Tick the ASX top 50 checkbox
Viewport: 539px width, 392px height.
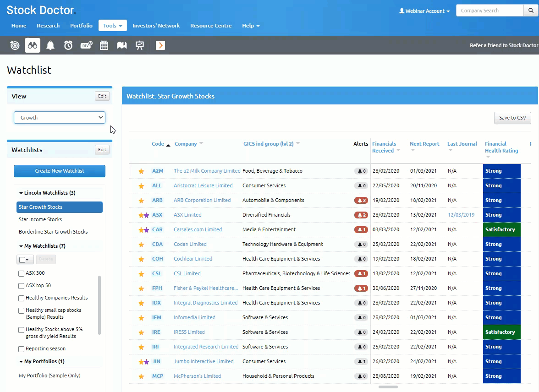[21, 286]
